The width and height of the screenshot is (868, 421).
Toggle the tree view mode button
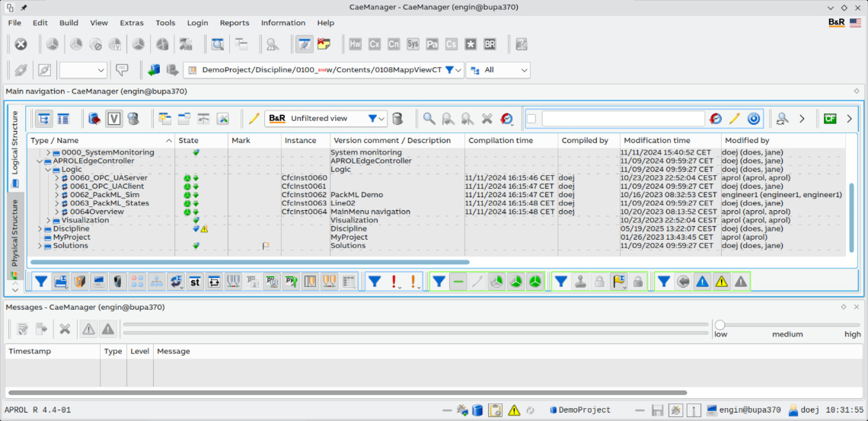pyautogui.click(x=44, y=119)
